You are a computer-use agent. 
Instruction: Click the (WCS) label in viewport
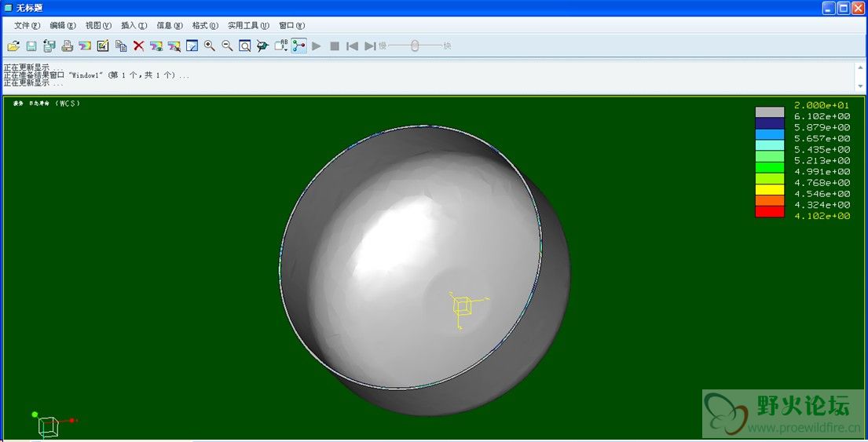pyautogui.click(x=68, y=104)
